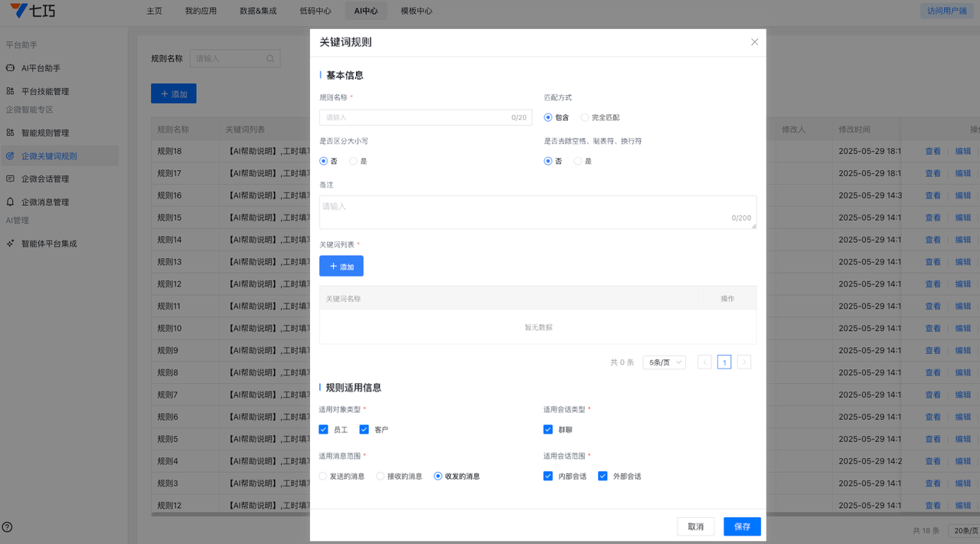Screen dimensions: 980x544
Task: Select the 发送的消息 radio option
Action: click(323, 476)
